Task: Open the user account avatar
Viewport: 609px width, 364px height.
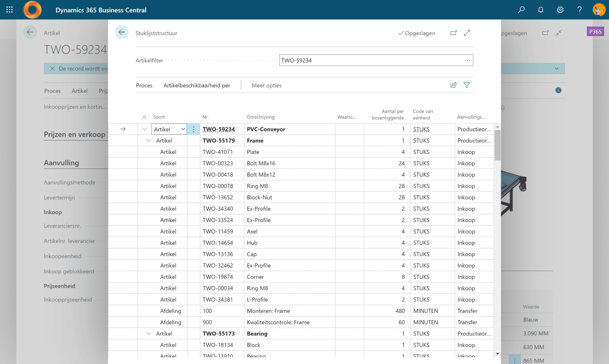Action: click(x=599, y=10)
